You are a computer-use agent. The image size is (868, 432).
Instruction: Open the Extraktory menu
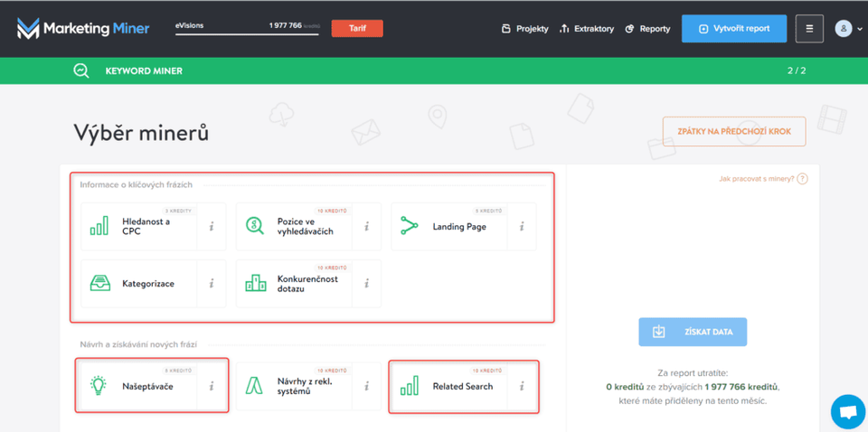pos(587,29)
